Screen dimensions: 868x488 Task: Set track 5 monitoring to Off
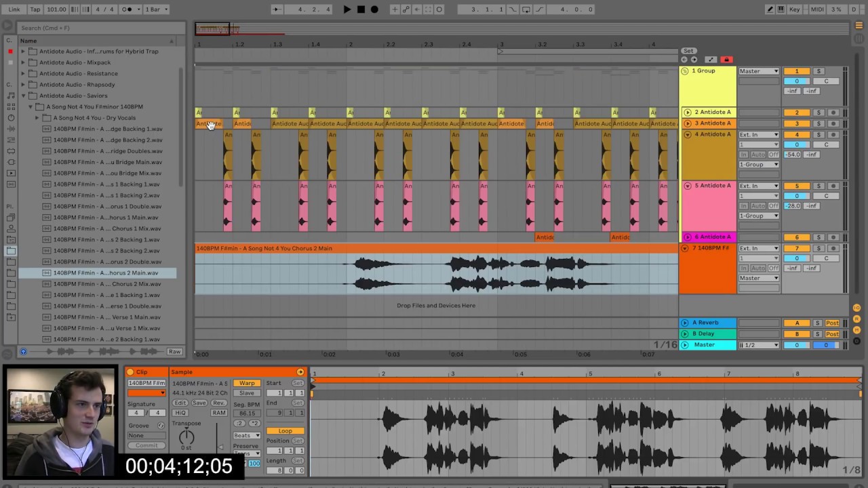coord(773,206)
